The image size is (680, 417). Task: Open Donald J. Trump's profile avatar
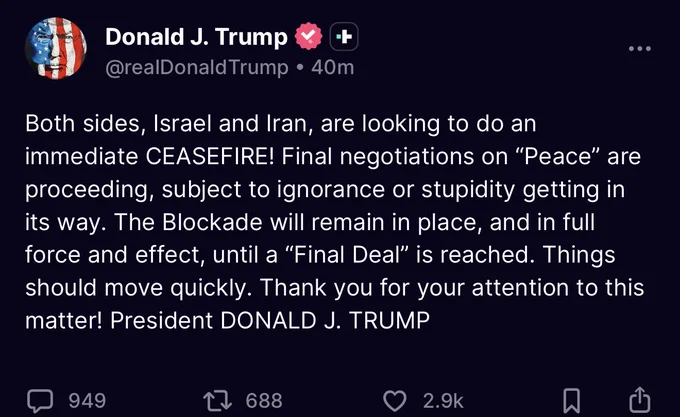(56, 49)
